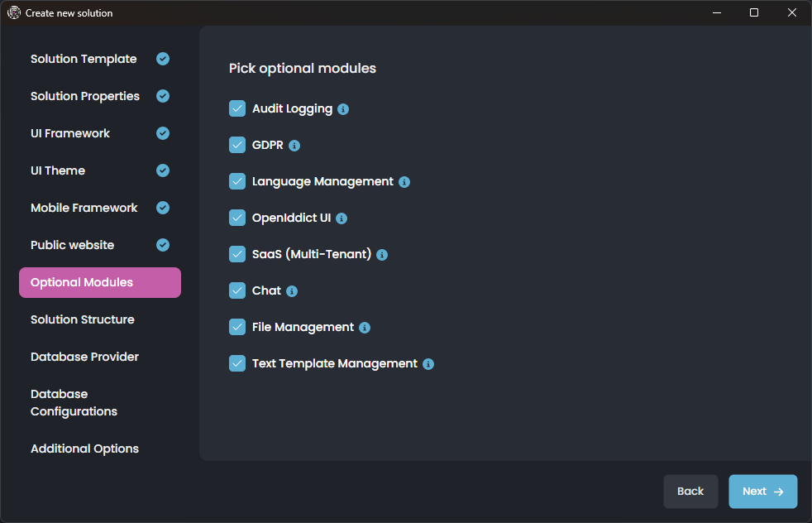Show info for Language Management module
The image size is (812, 523).
click(x=404, y=182)
